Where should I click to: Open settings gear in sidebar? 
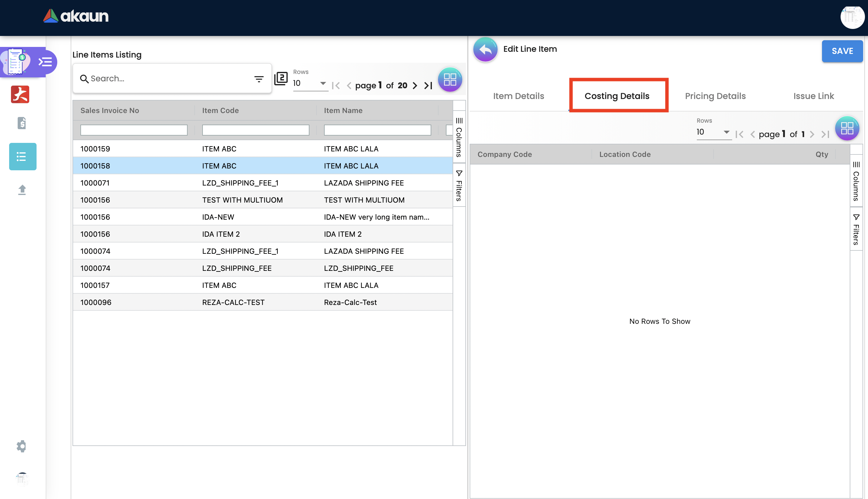[x=21, y=446]
